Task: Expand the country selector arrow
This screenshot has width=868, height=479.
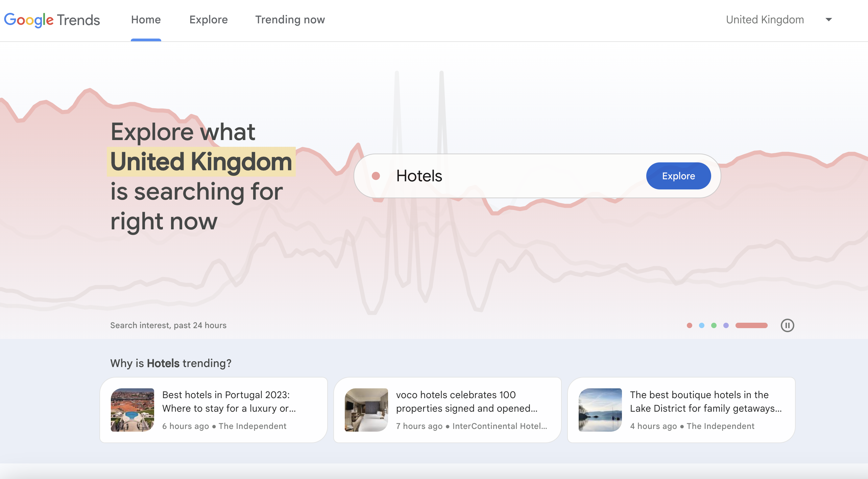Action: click(828, 20)
